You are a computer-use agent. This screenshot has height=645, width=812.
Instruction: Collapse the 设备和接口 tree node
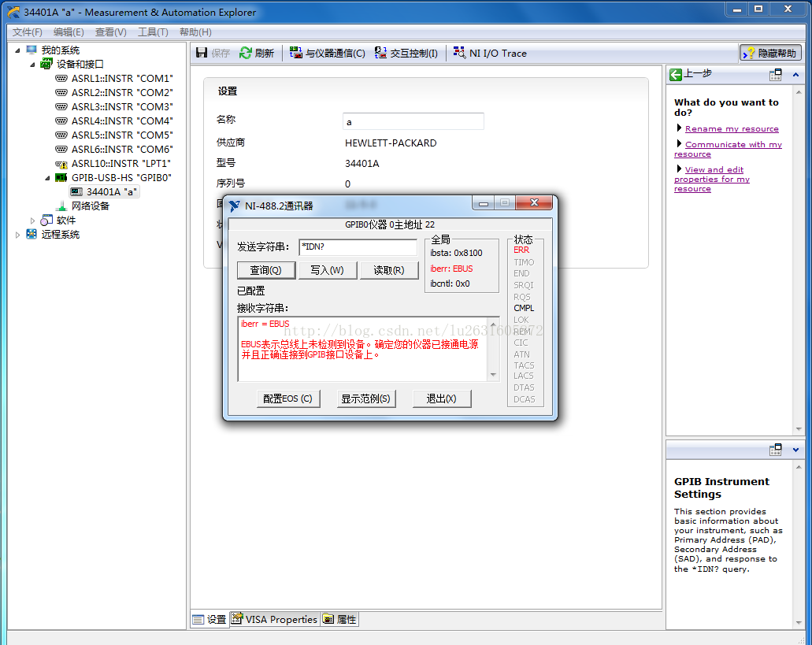32,65
